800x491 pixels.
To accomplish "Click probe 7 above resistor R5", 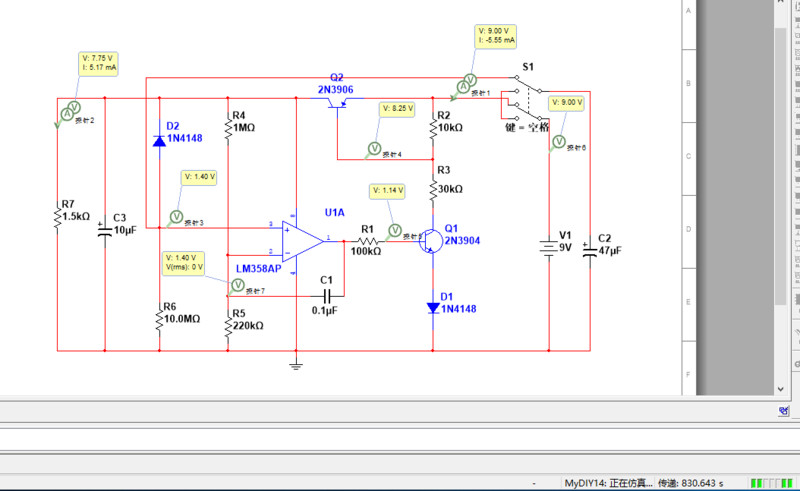I will pos(237,285).
